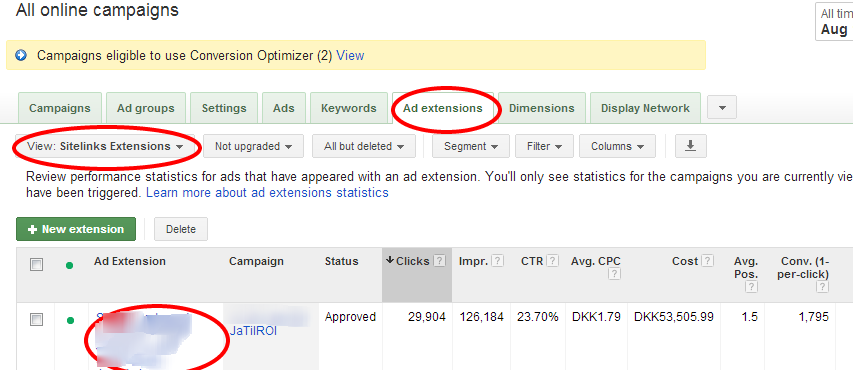Expand the more tabs arrow button
The width and height of the screenshot is (853, 370).
pos(722,107)
